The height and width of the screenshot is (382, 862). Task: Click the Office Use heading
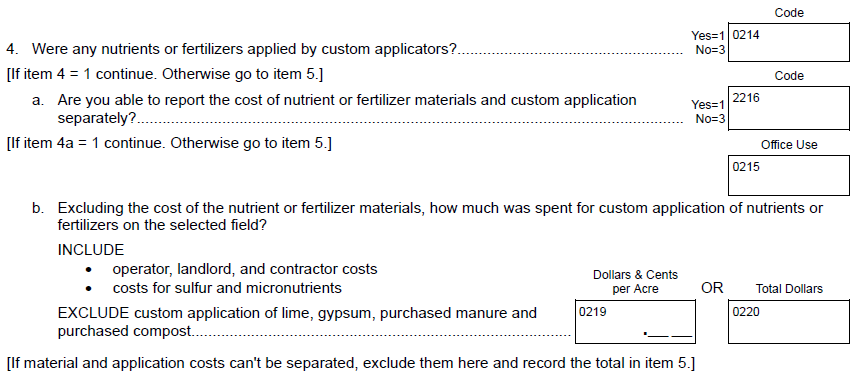[x=789, y=145]
